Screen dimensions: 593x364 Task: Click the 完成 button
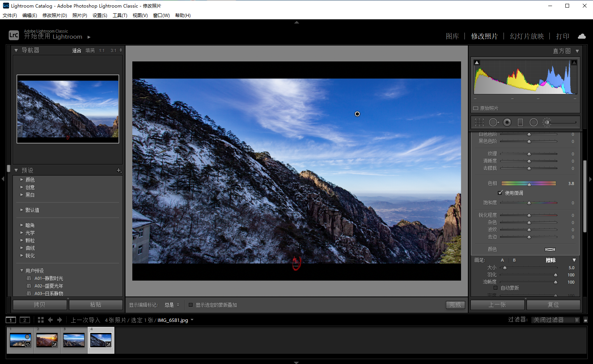point(455,305)
